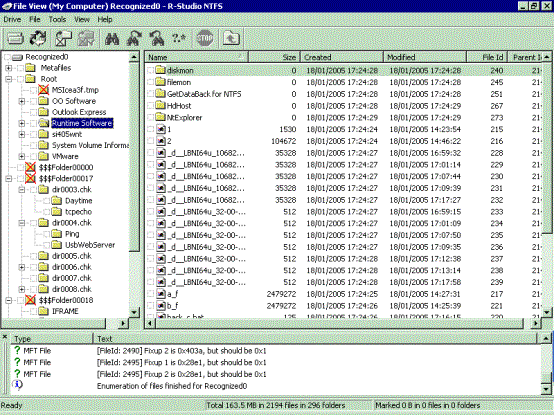Viewport: 554px width, 415px height.
Task: Expand the Metafiles tree node
Action: pyautogui.click(x=8, y=68)
